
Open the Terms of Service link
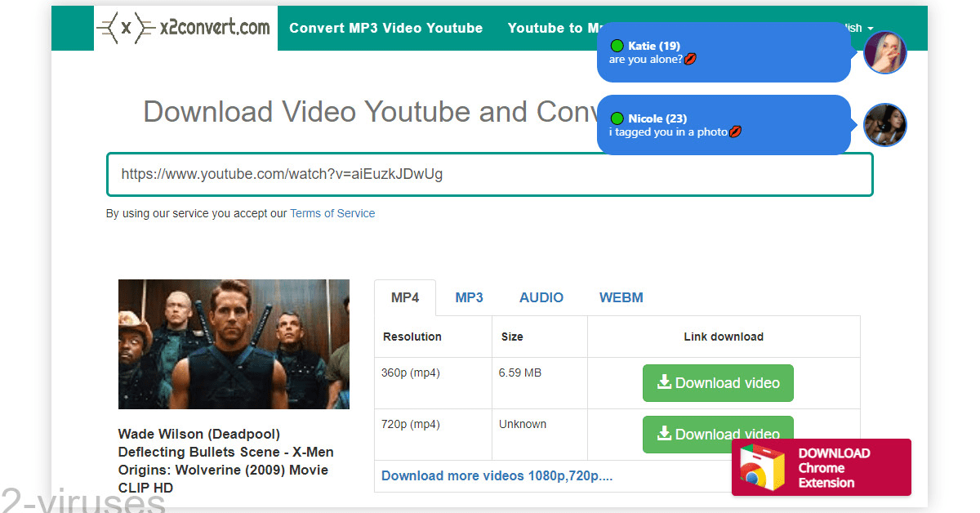(x=332, y=213)
